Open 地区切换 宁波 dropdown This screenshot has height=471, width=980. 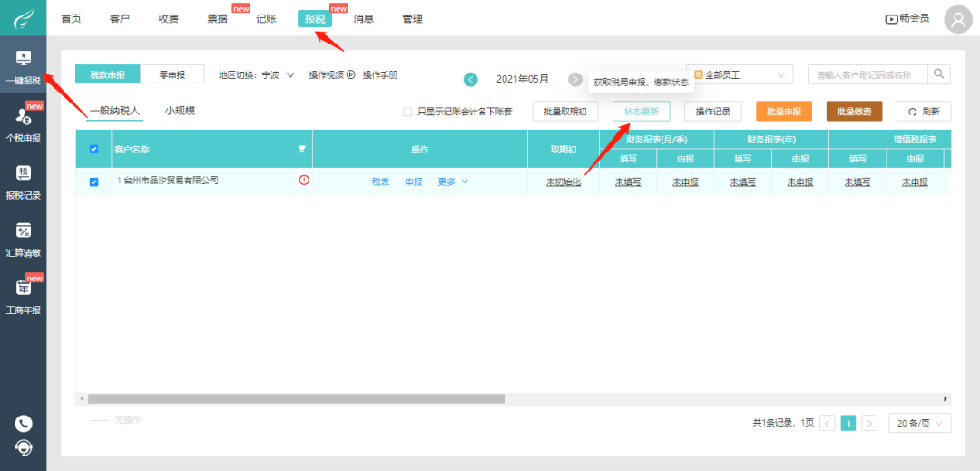[256, 75]
